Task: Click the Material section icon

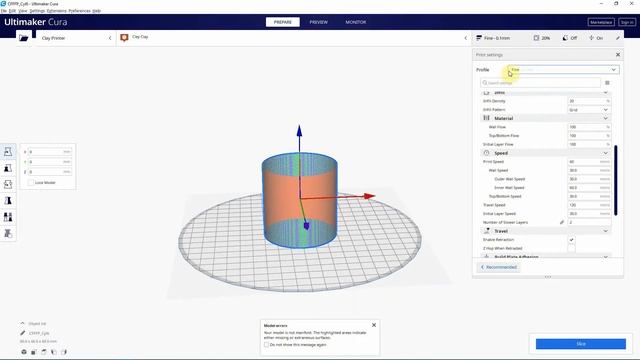Action: click(486, 118)
